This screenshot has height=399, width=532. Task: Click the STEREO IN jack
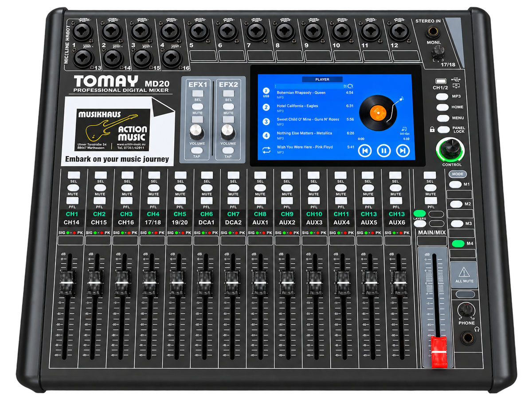pos(432,32)
